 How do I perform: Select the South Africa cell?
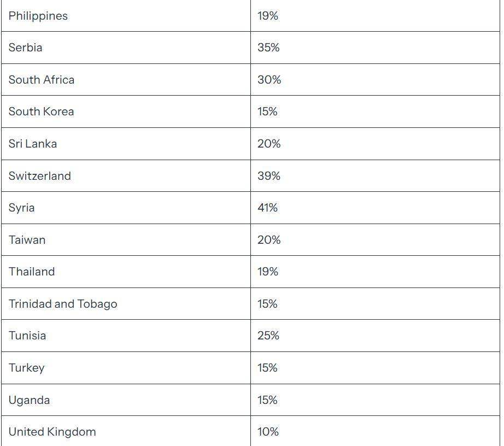126,79
